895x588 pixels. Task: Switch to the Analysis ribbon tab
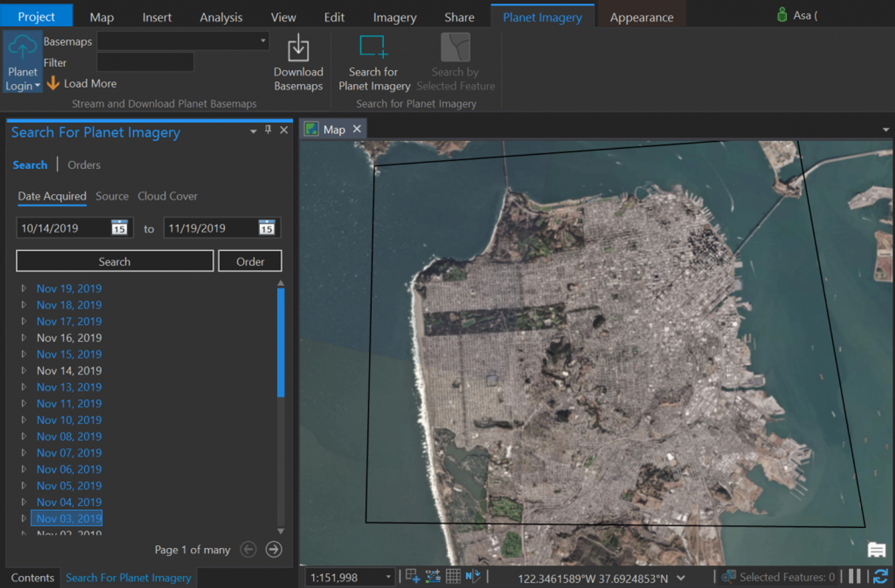221,17
